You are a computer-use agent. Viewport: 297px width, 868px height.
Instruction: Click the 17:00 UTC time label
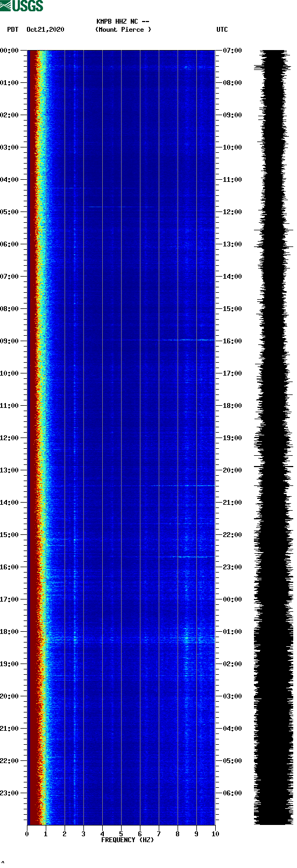pos(232,373)
